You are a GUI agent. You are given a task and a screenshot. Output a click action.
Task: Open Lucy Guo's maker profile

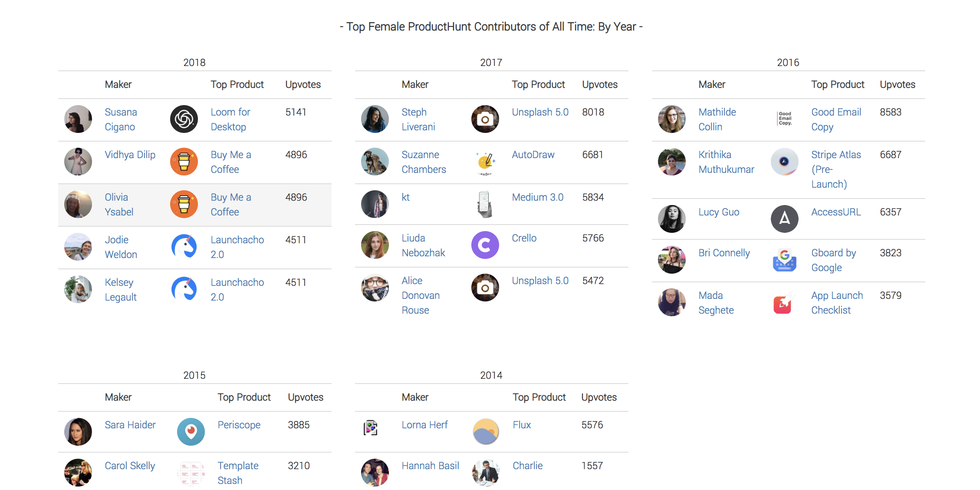click(x=719, y=212)
